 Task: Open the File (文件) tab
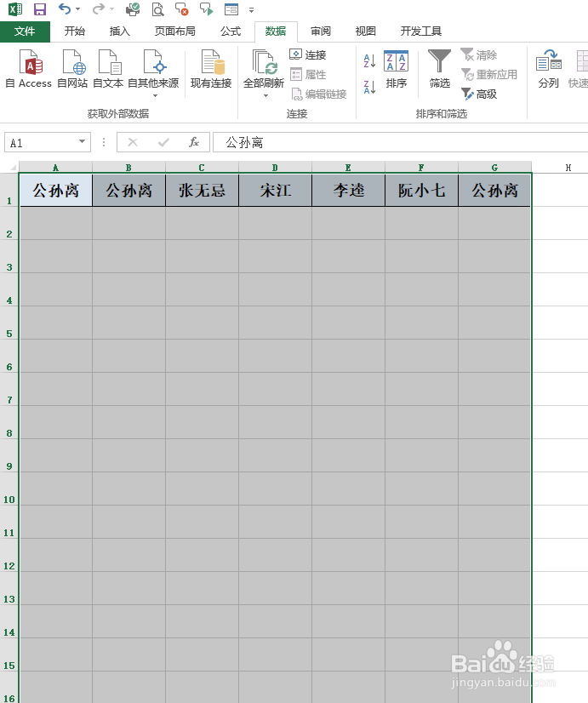point(25,31)
